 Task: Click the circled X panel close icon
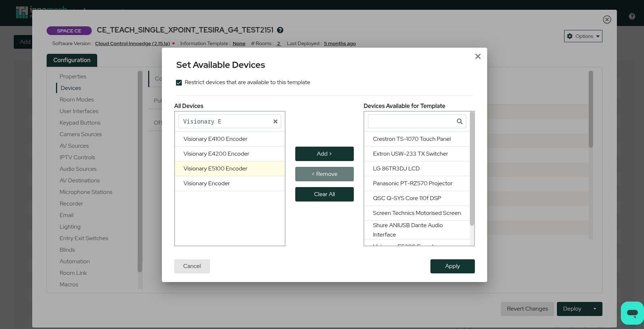pos(607,20)
